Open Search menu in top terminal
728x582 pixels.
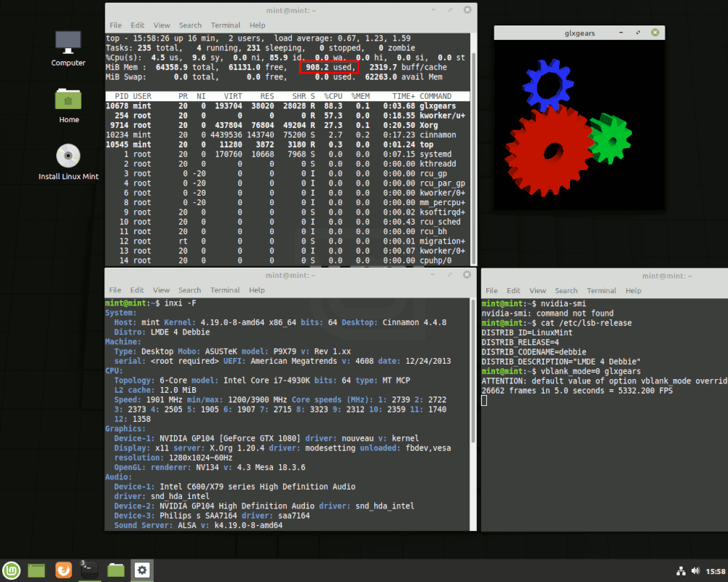(x=190, y=25)
